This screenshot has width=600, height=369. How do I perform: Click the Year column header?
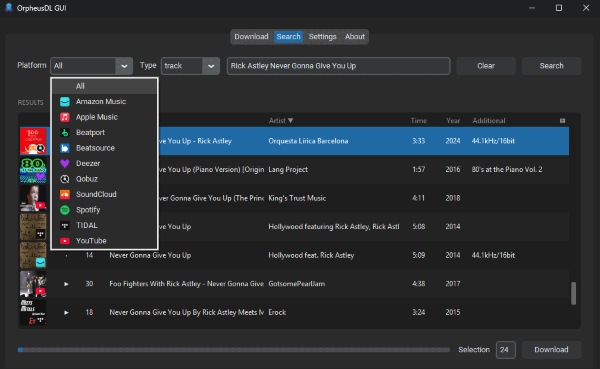pos(453,121)
